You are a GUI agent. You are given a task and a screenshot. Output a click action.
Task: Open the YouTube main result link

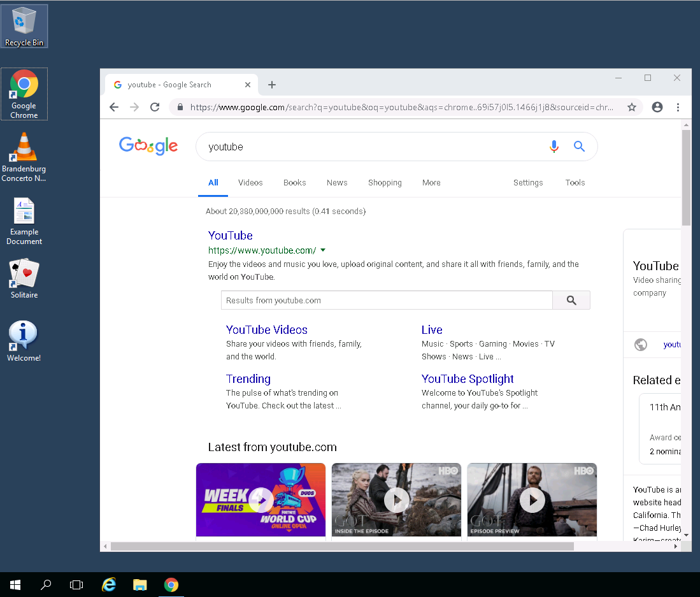[230, 236]
